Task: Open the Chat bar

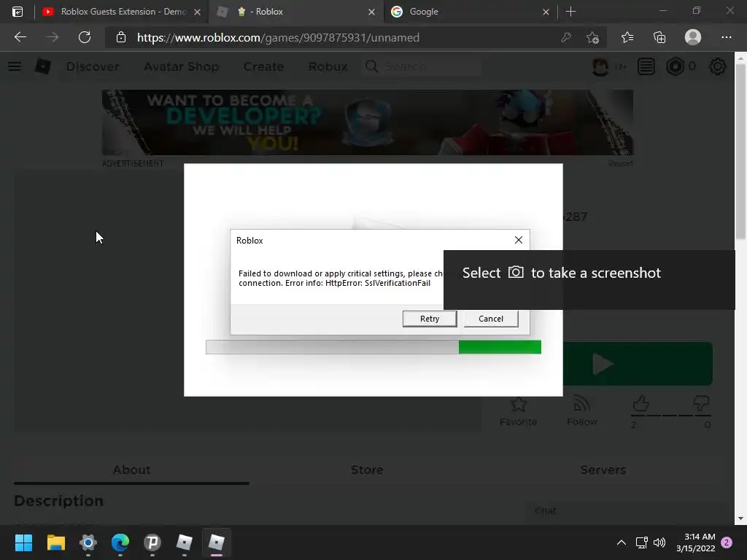Action: (x=629, y=511)
